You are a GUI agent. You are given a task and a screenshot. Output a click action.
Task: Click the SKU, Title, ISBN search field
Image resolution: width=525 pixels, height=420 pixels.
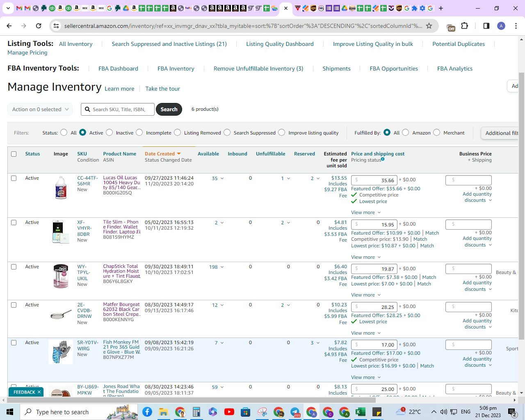pos(118,110)
